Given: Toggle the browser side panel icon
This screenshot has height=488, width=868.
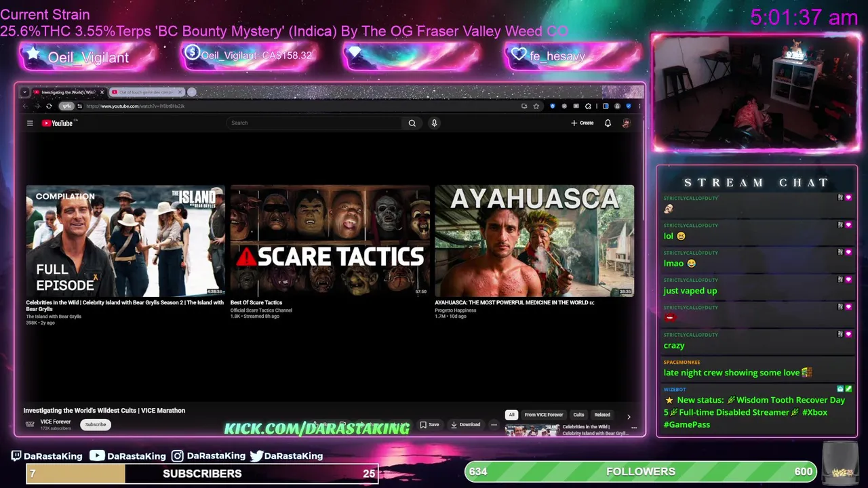Looking at the screenshot, I should tap(606, 106).
